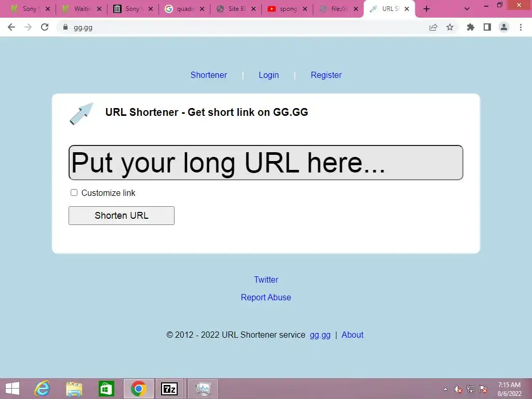Open the system monitor taskbar icon
Screen dimensions: 532x399
point(203,389)
